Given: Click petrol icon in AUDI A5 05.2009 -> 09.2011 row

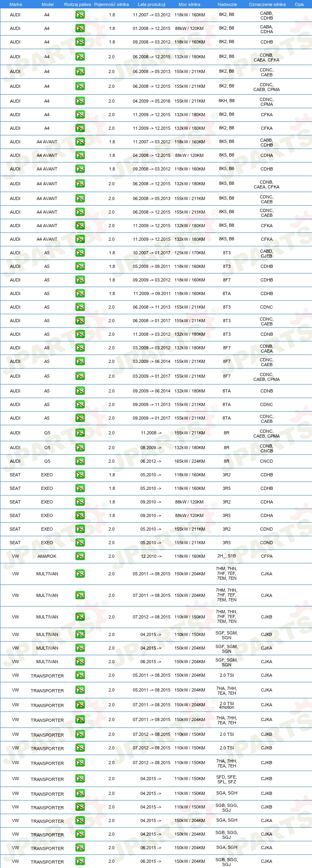Looking at the screenshot, I should [x=80, y=266].
